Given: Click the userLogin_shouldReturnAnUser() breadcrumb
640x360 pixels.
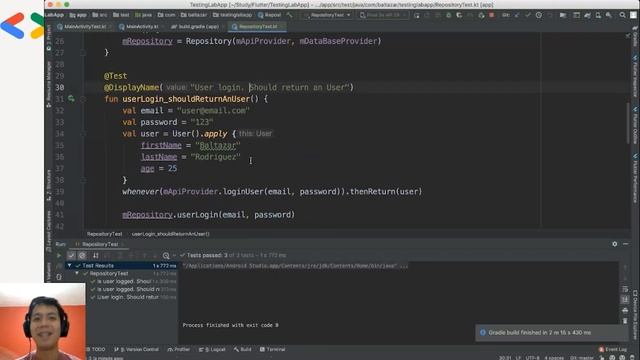Looking at the screenshot, I should (x=171, y=234).
